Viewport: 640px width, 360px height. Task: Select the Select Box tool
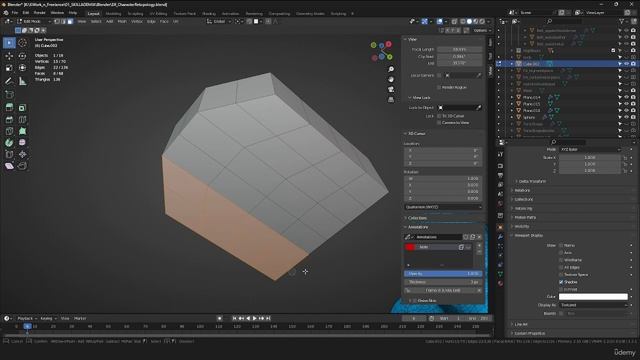pos(9,43)
